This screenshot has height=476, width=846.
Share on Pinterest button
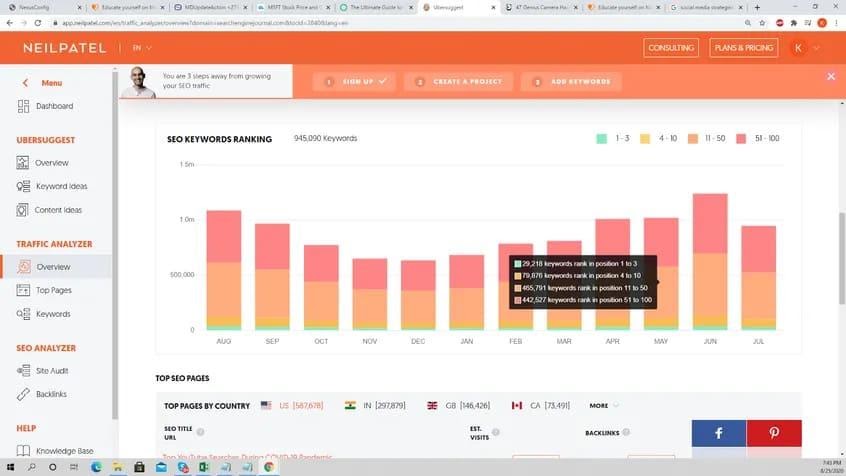click(x=774, y=433)
